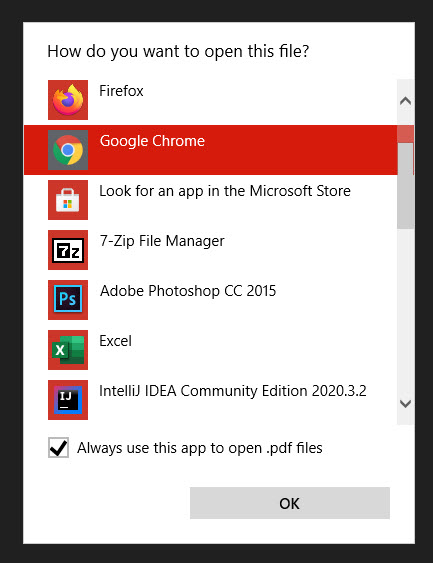Select the Firefox app icon

coord(68,100)
